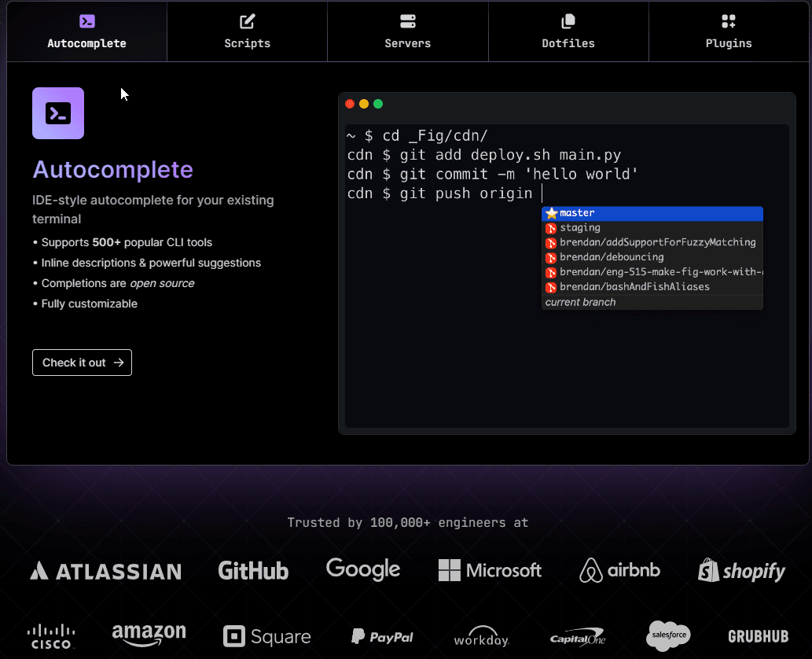Click the Dotfiles pages icon
The height and width of the screenshot is (659, 812).
click(568, 21)
